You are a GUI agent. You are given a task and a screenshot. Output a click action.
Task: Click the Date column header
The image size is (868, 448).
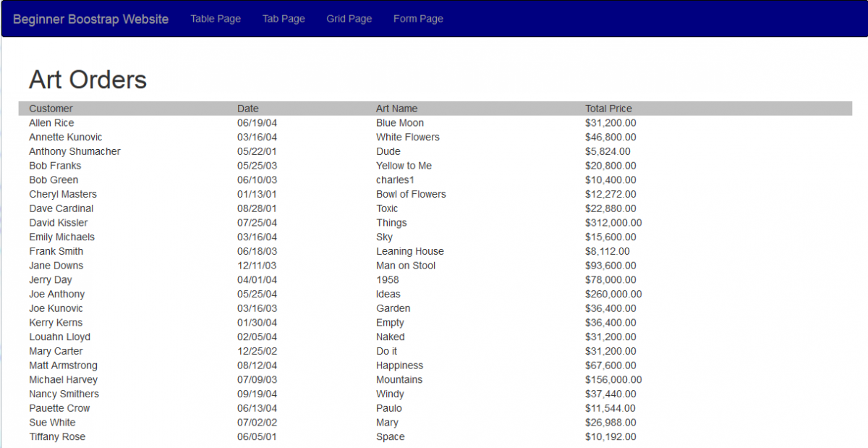(247, 109)
